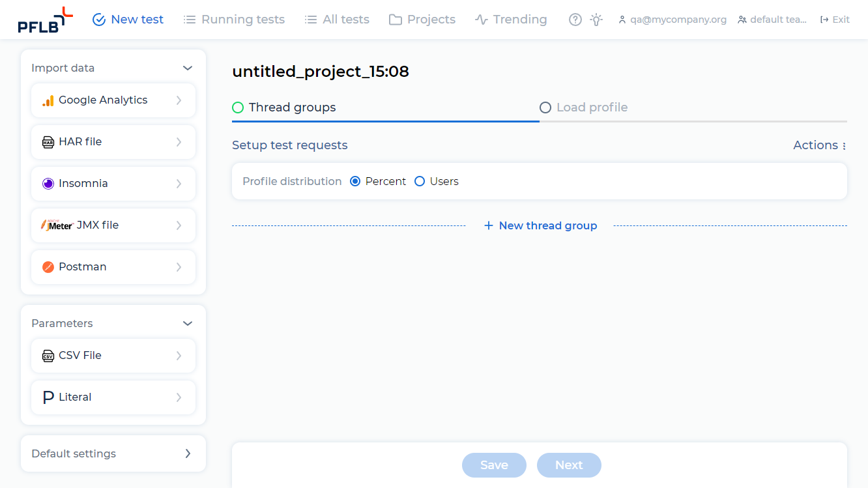
Task: Expand the JMX file row chevron
Action: click(179, 225)
